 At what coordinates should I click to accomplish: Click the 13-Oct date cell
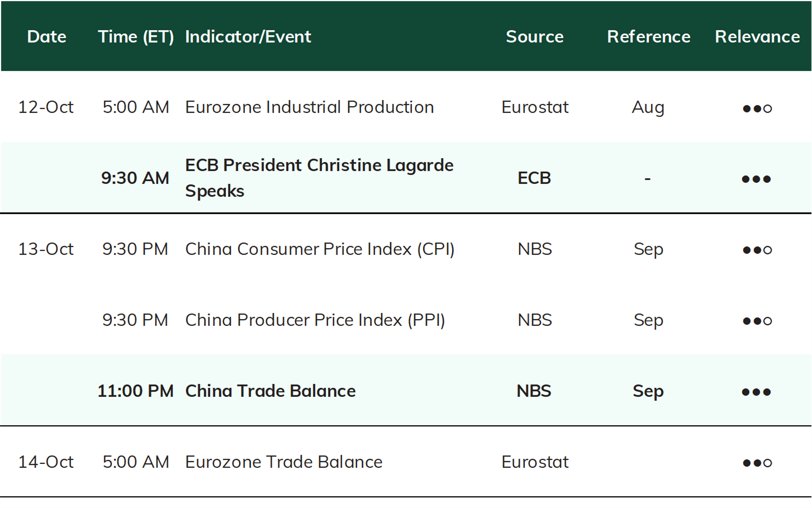46,249
